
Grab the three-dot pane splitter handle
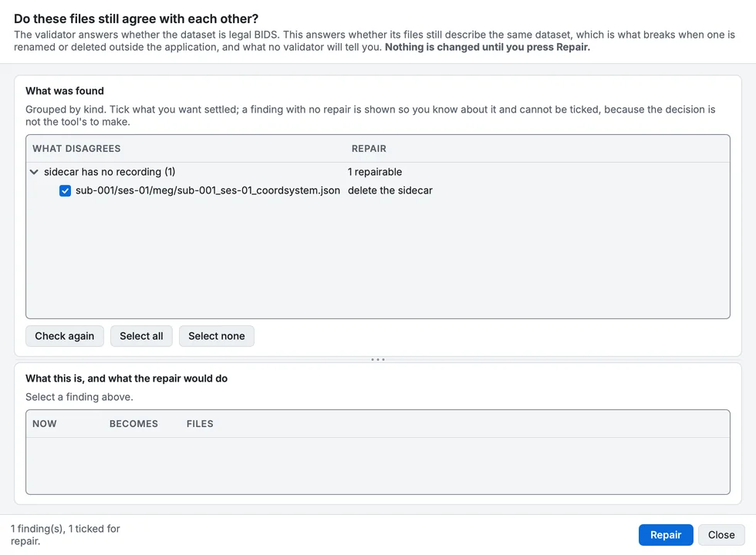click(x=378, y=359)
